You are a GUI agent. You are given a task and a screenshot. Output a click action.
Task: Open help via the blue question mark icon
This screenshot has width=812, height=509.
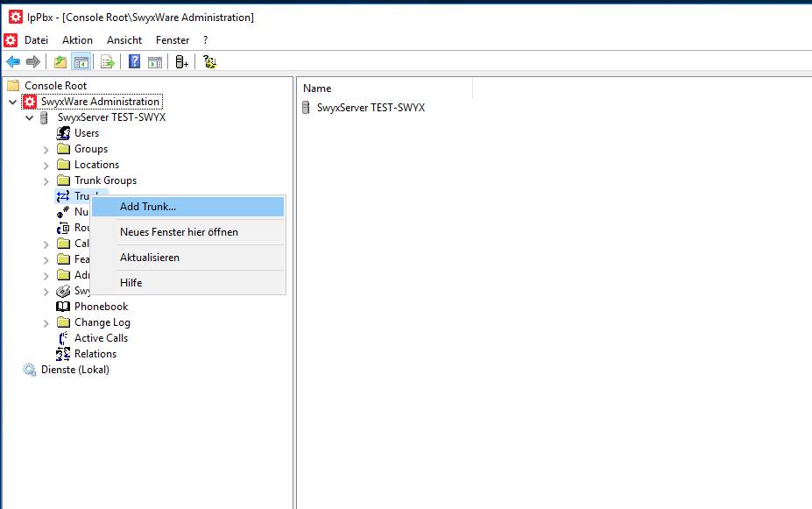(134, 62)
